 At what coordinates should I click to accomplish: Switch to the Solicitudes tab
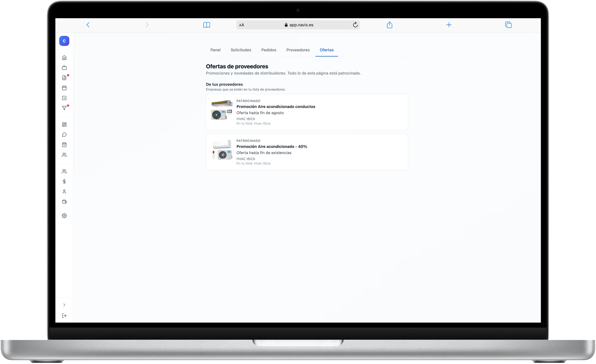[241, 50]
